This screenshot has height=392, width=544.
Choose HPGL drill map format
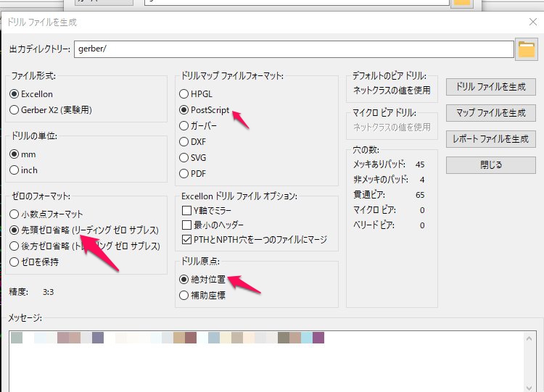[x=184, y=94]
